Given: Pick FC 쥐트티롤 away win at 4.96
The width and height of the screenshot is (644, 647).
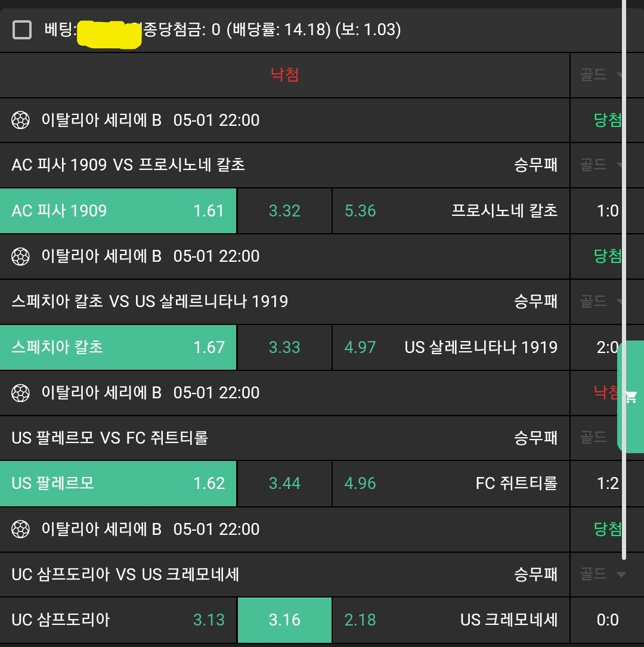Looking at the screenshot, I should [451, 483].
